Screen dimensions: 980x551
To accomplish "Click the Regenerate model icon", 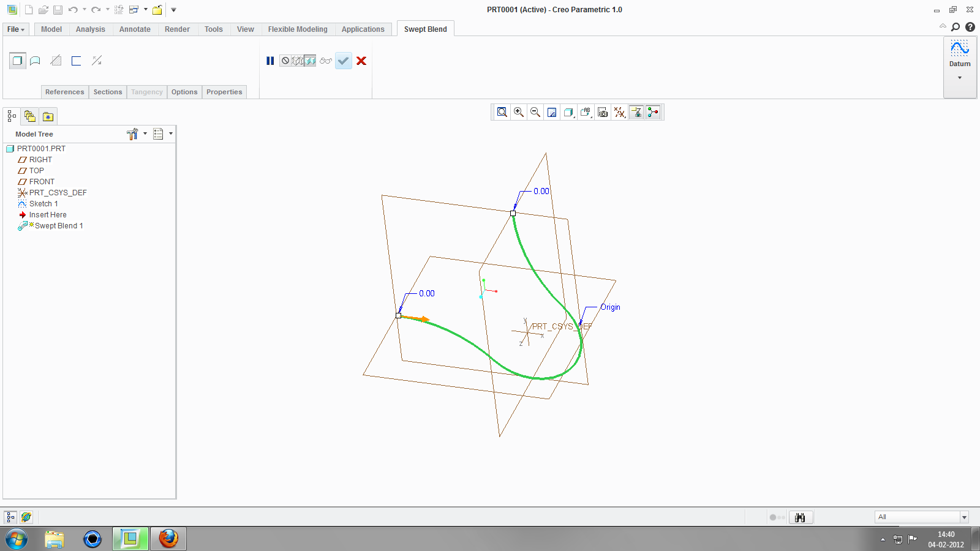I will (x=119, y=10).
